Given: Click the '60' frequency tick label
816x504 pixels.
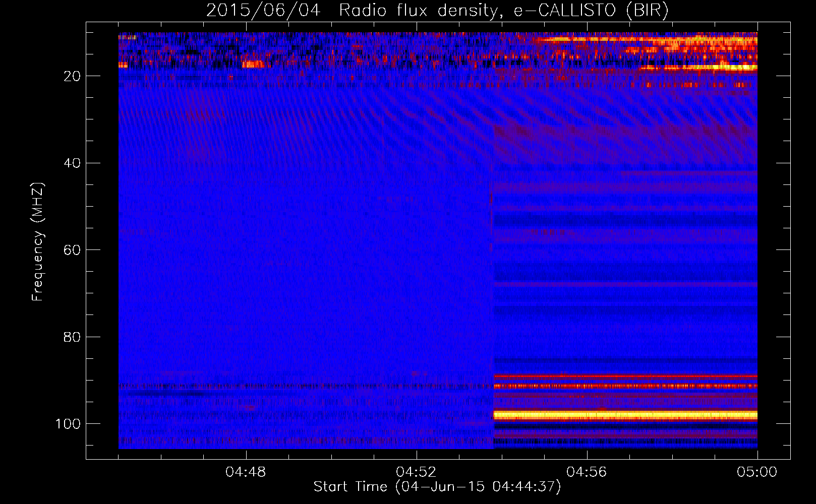Looking at the screenshot, I should 72,250.
